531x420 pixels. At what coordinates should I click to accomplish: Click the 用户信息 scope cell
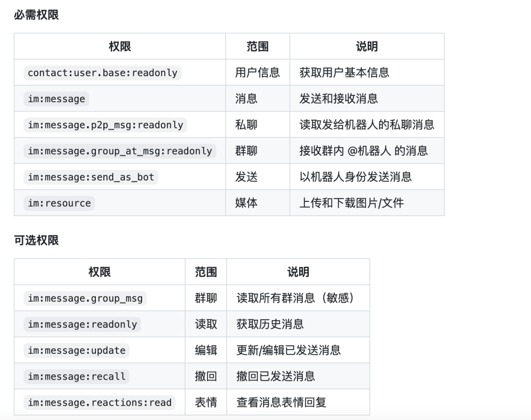(258, 72)
